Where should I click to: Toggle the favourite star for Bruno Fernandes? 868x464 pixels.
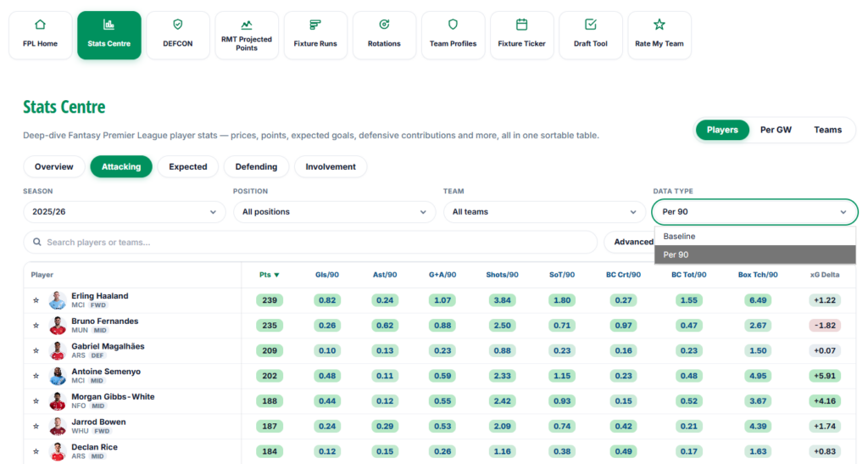coord(36,325)
